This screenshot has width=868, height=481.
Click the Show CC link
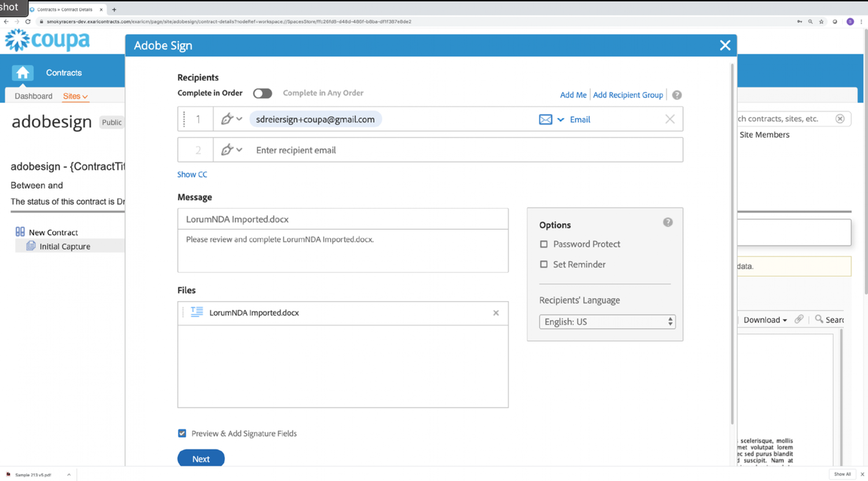192,174
